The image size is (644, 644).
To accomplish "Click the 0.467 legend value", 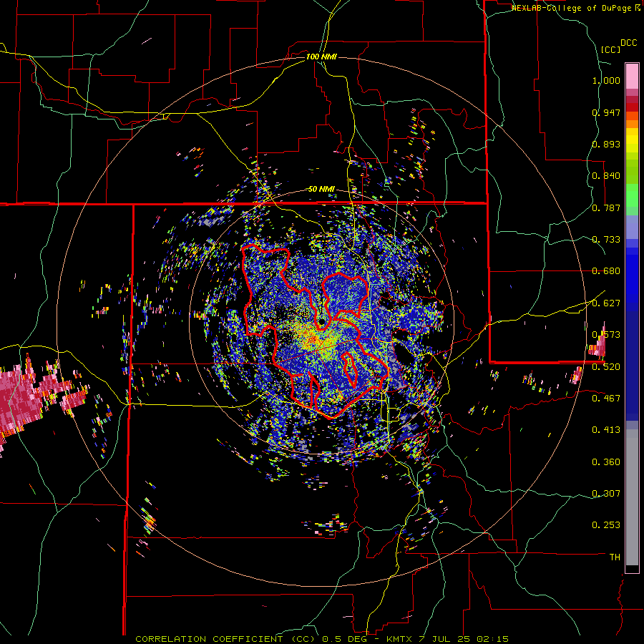I will coord(606,398).
